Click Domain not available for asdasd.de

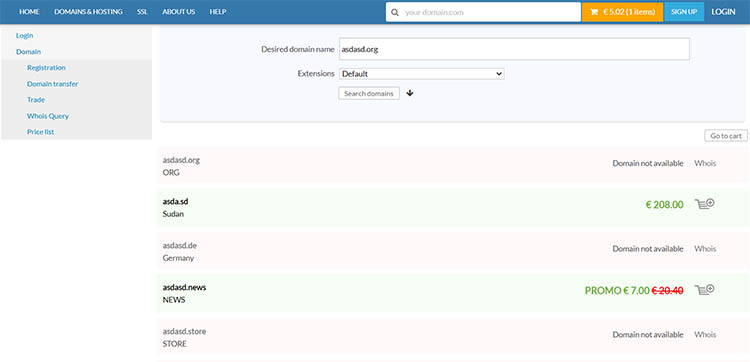coord(648,249)
